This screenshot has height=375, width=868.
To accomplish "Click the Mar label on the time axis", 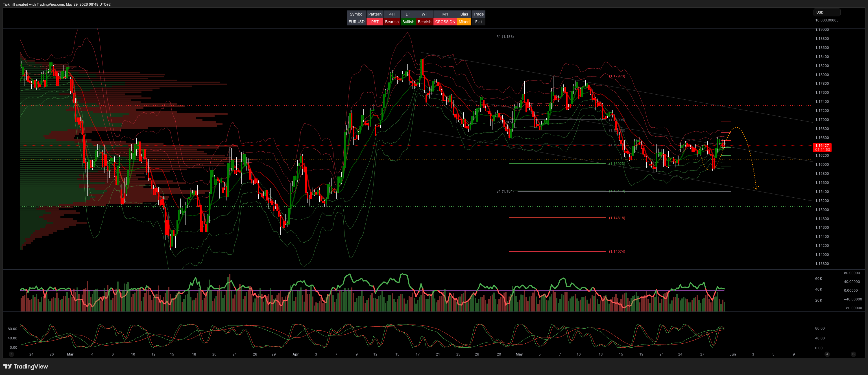I will point(70,354).
